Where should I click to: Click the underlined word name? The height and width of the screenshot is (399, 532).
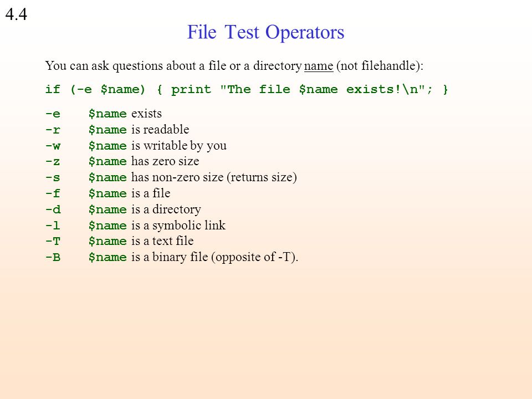(318, 65)
